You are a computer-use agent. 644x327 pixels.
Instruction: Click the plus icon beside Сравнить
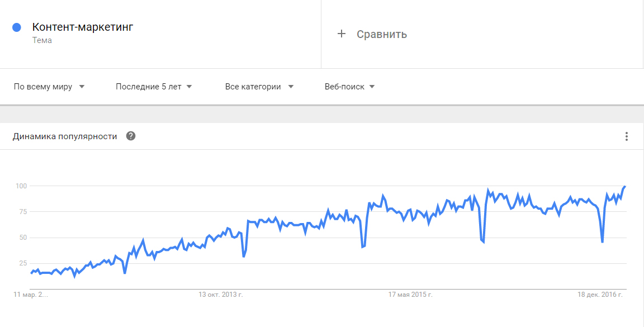pos(342,34)
